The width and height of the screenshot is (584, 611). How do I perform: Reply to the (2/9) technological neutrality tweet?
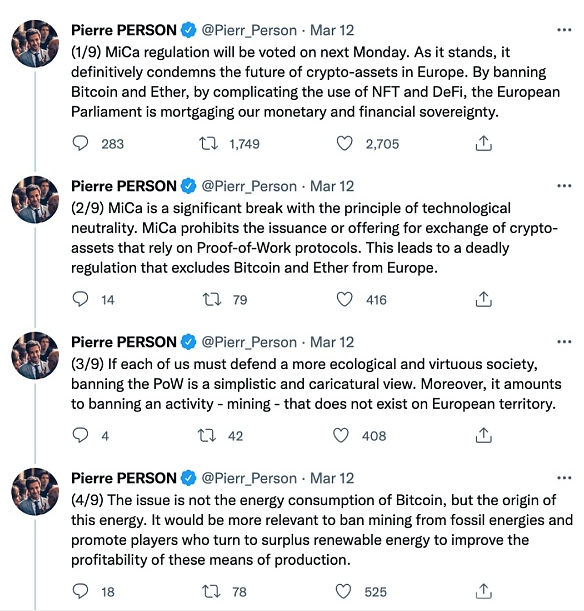point(81,299)
